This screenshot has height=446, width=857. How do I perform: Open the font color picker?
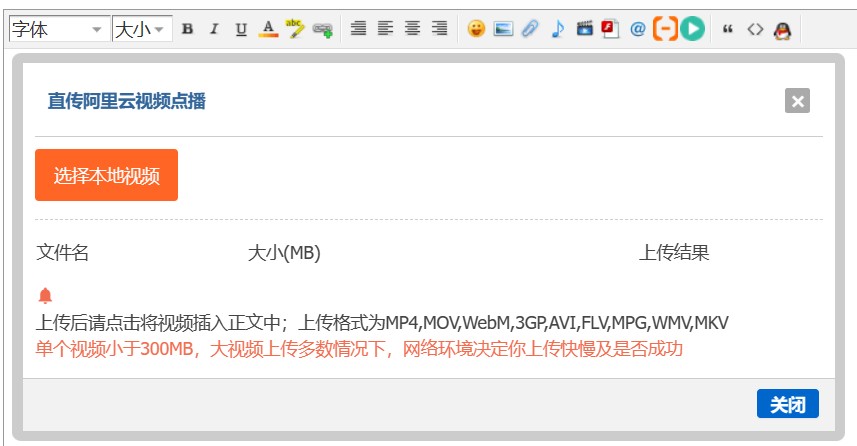[268, 29]
